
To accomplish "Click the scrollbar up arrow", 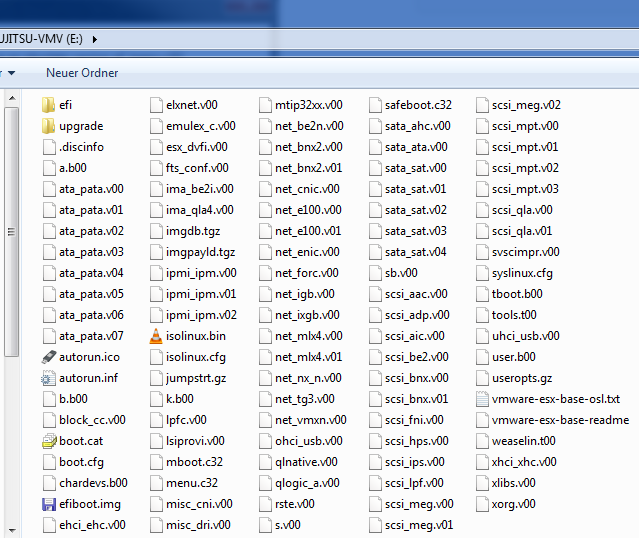I will tap(12, 98).
